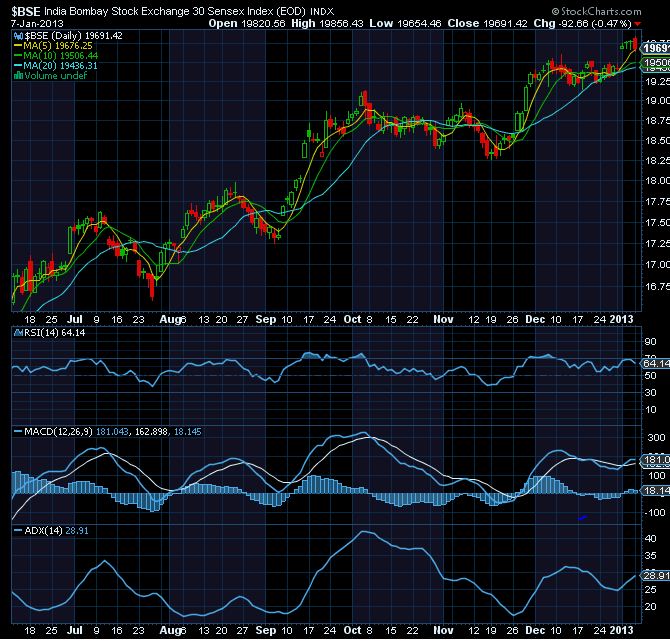Click the 28.91 ADX value tag on the right axis
This screenshot has width=670, height=642.
tap(655, 576)
